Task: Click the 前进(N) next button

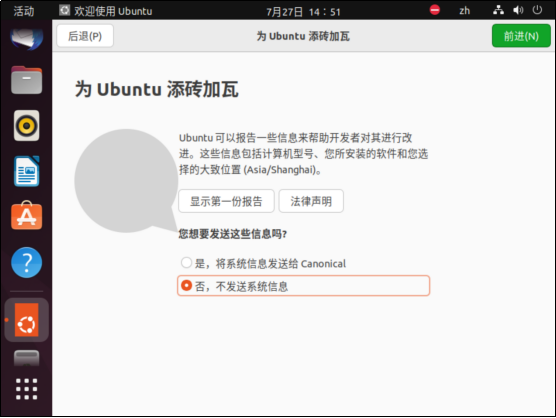Action: [x=521, y=36]
